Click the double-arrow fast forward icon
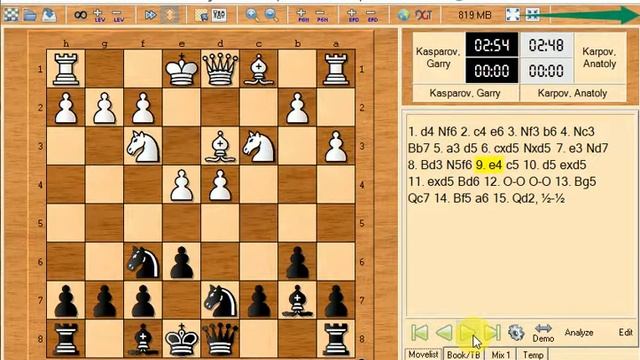 coord(150,16)
